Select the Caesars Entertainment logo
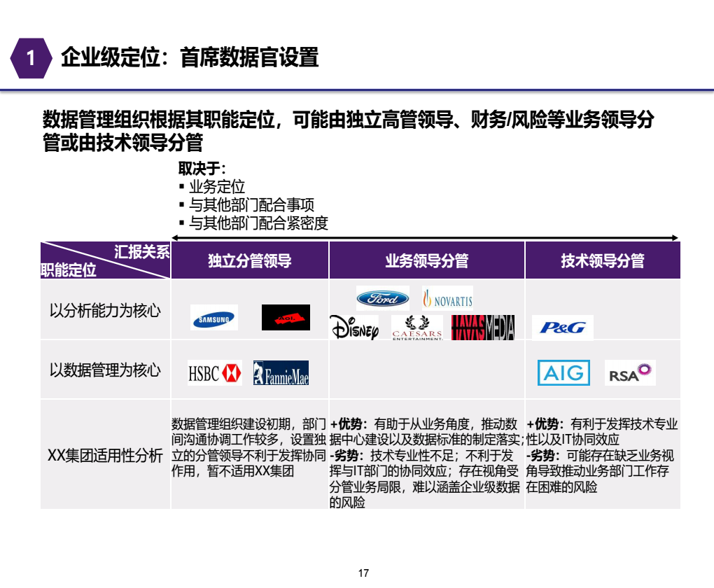Viewport: 714px width, 588px height. [x=417, y=328]
